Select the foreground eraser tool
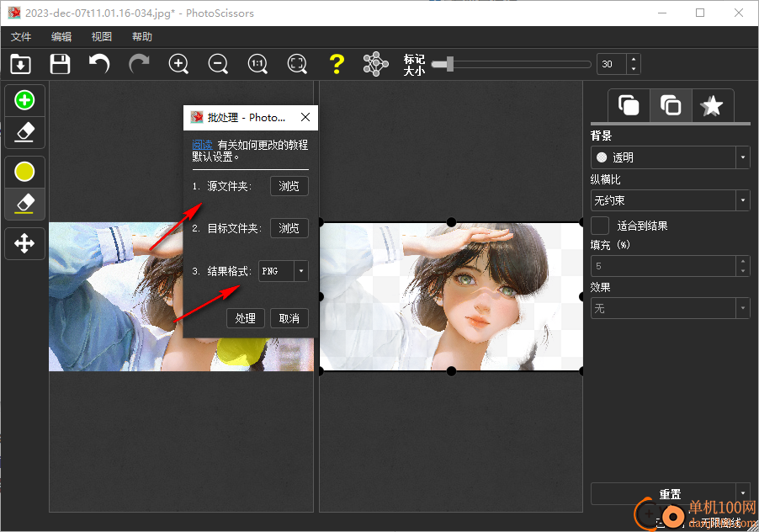 [24, 132]
